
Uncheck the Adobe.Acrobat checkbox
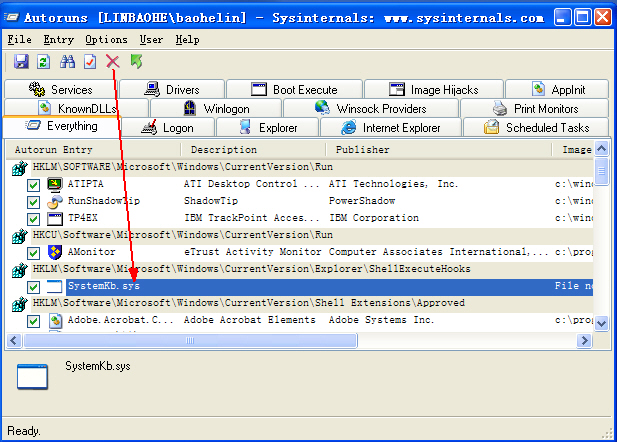(x=33, y=322)
